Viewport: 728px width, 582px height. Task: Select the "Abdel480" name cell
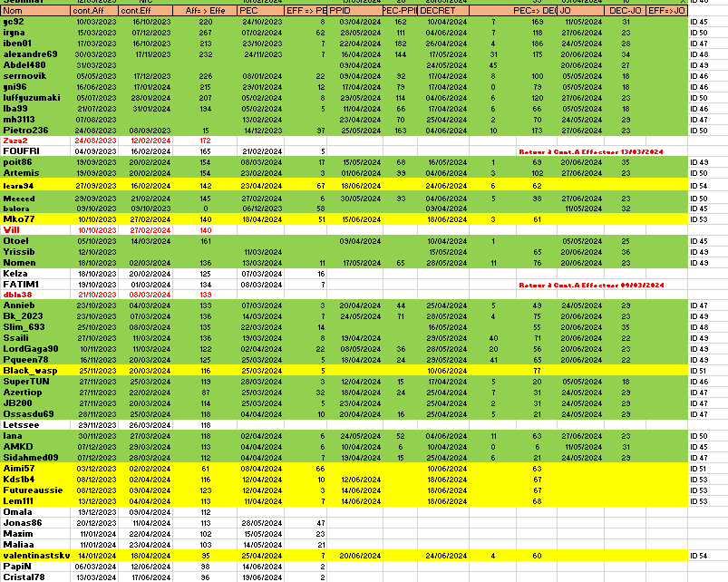[x=35, y=65]
